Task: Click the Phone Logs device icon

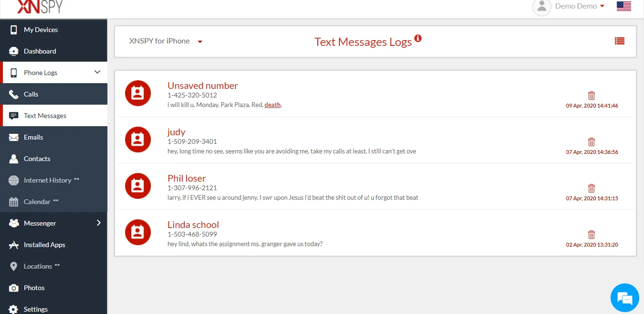Action: (14, 73)
